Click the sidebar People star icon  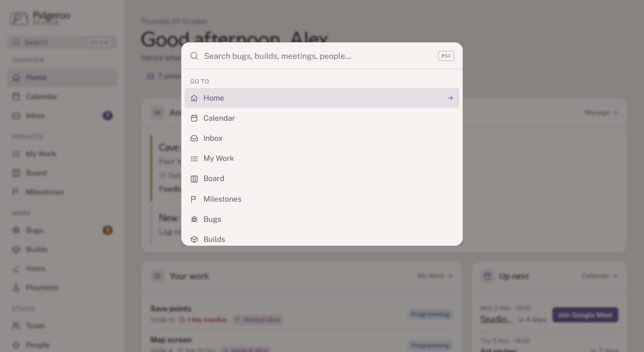16,345
